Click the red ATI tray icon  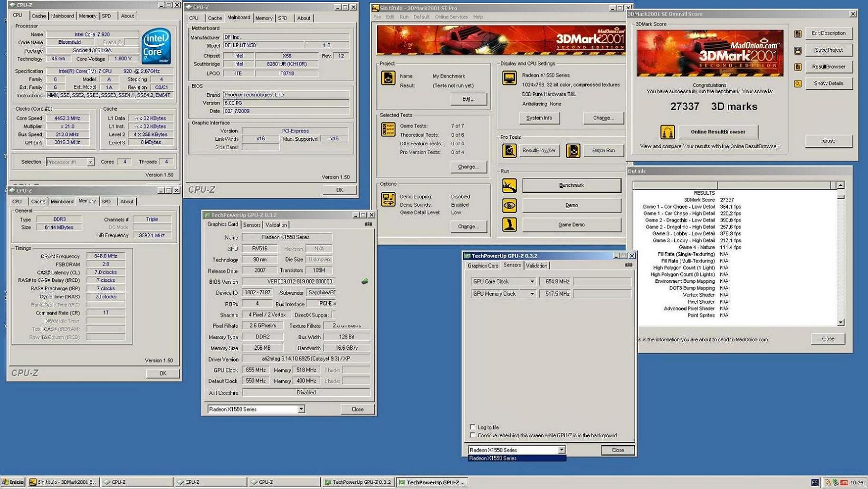(844, 482)
